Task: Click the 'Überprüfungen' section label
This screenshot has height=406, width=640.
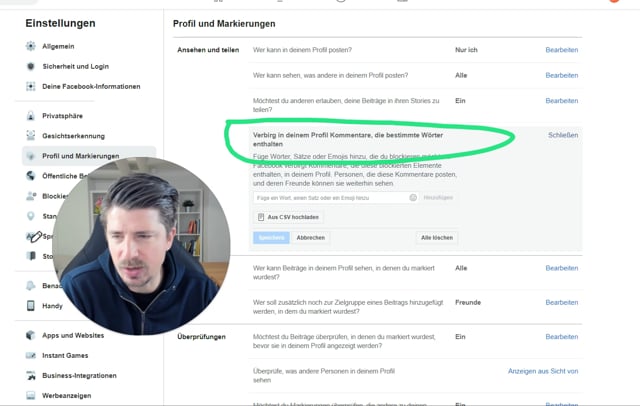Action: tap(201, 337)
